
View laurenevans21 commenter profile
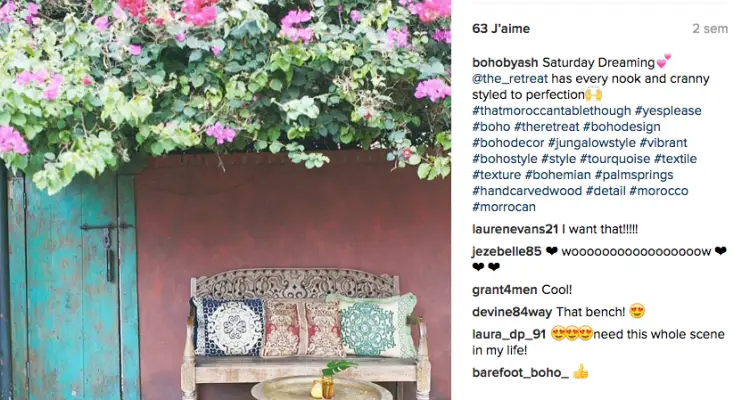[x=515, y=229]
